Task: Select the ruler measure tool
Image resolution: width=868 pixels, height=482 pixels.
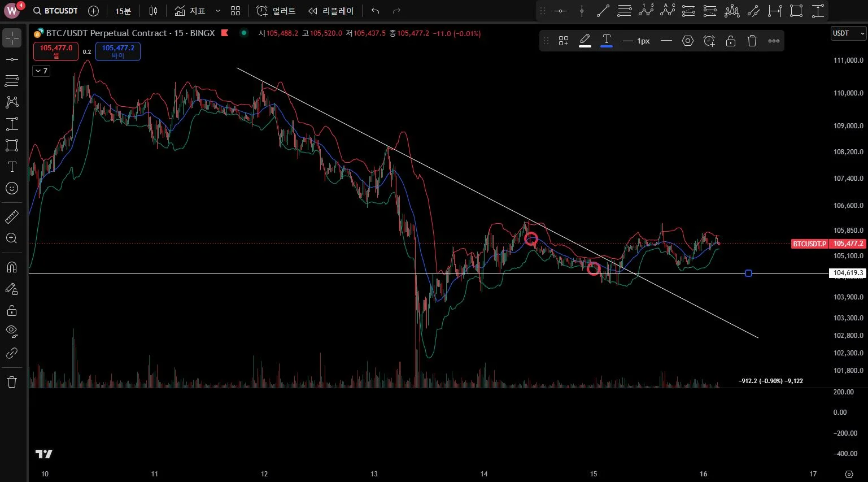Action: pyautogui.click(x=12, y=216)
